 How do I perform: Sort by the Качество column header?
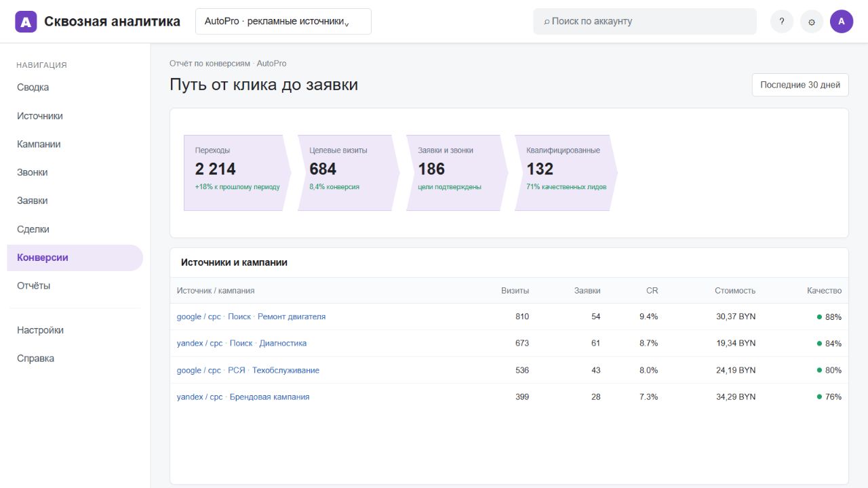[x=825, y=290]
